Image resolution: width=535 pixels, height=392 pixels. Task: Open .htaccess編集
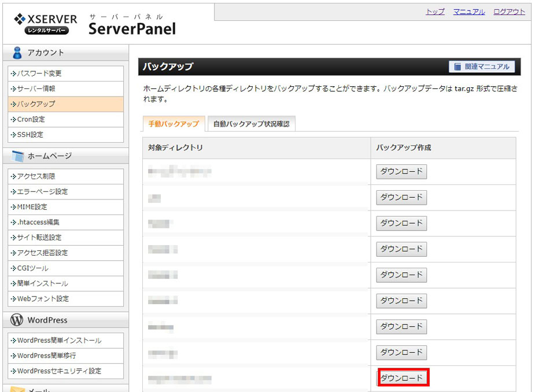tap(65, 223)
